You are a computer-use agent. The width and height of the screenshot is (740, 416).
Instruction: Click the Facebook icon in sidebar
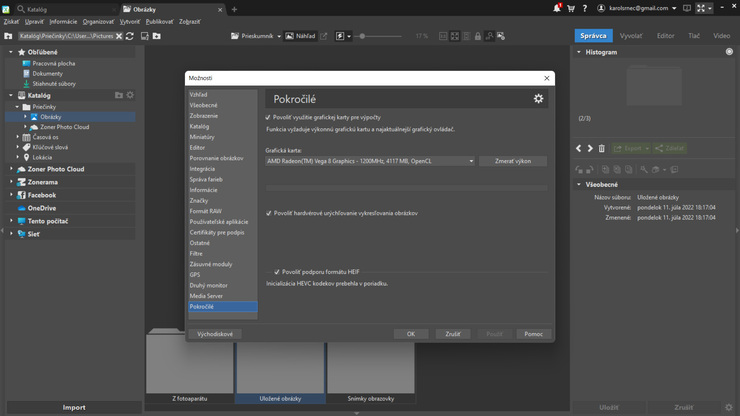(21, 195)
